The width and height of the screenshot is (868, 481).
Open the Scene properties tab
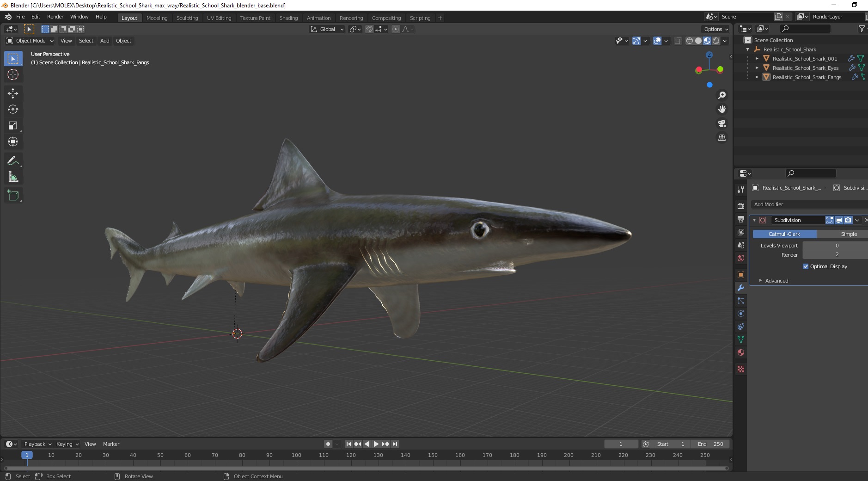[x=741, y=245]
